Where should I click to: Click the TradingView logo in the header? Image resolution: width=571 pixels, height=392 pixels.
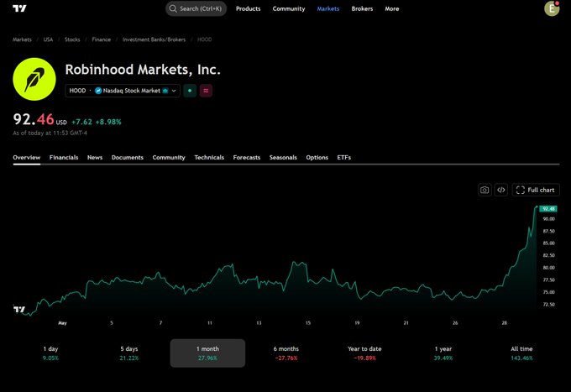tap(19, 8)
